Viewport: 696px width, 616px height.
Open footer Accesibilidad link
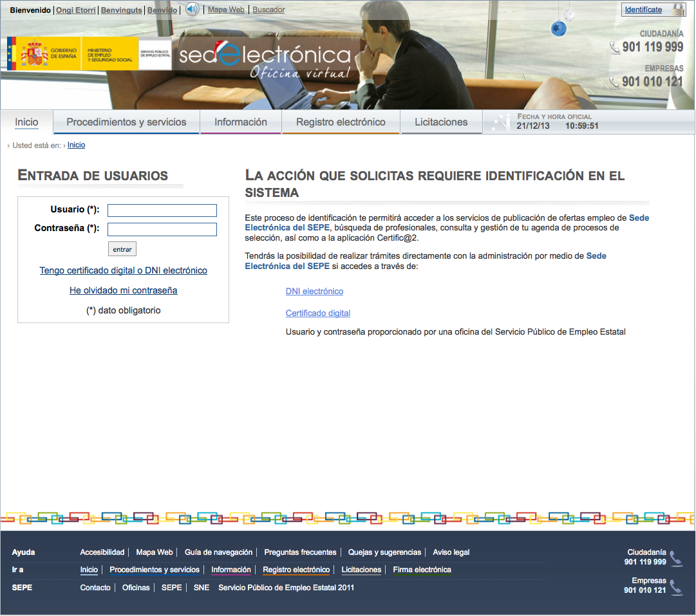(x=102, y=552)
